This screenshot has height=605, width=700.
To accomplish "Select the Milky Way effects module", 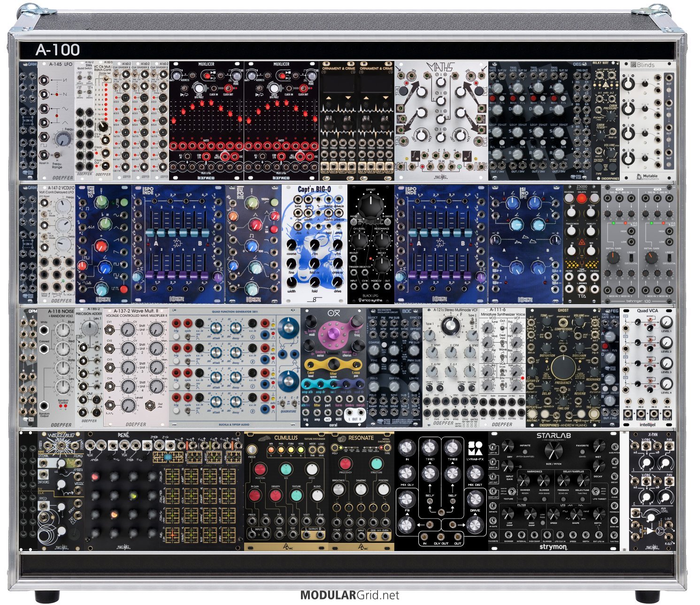I will [x=606, y=120].
